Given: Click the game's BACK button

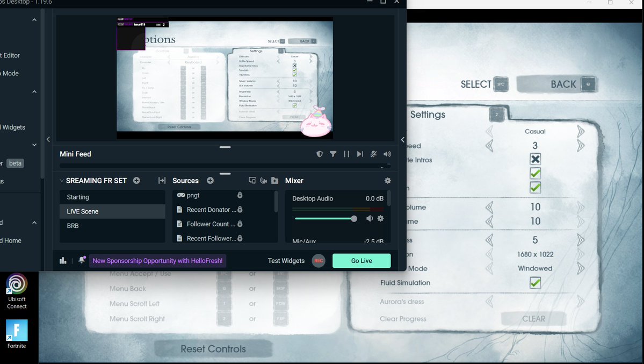Looking at the screenshot, I should [x=557, y=84].
